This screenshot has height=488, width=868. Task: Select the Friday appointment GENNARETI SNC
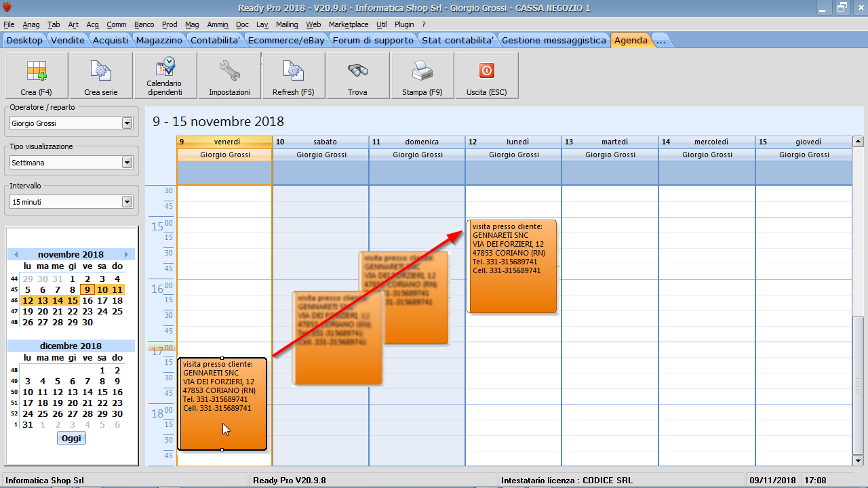222,404
